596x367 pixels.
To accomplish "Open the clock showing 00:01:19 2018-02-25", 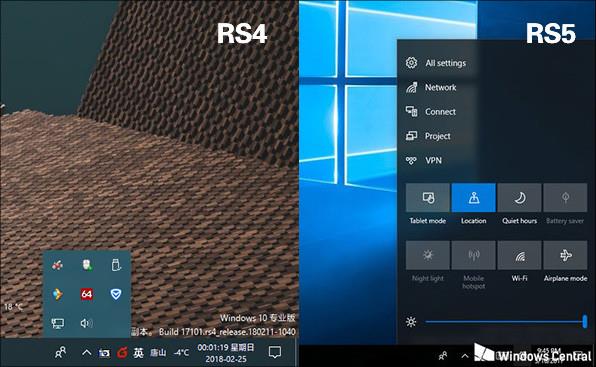I will (x=226, y=353).
